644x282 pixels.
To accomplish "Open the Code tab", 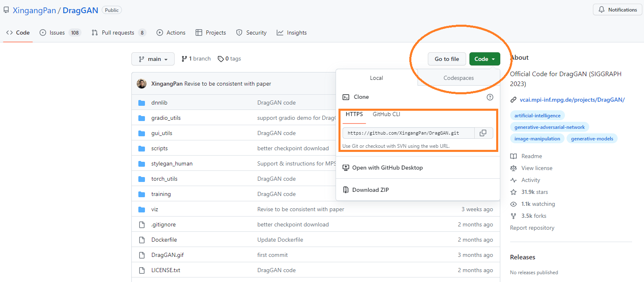I will [18, 33].
